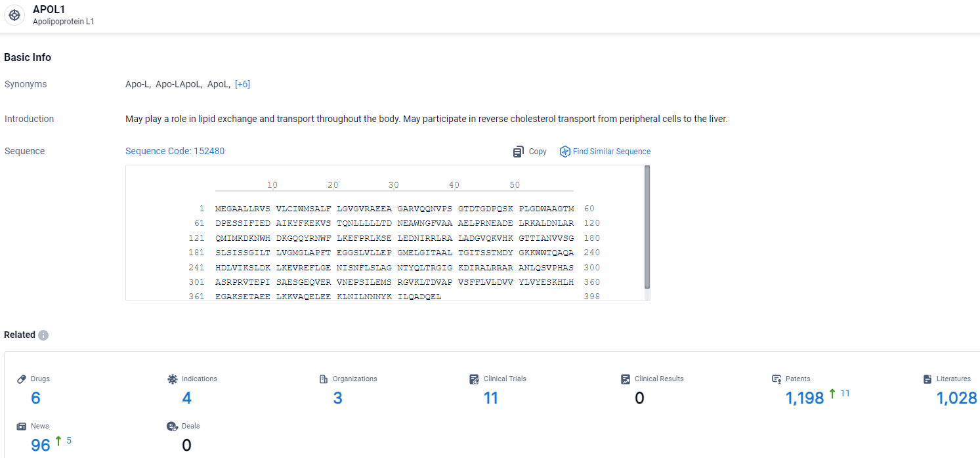Open Sequence Code 152480 link
The image size is (980, 458).
coord(175,151)
